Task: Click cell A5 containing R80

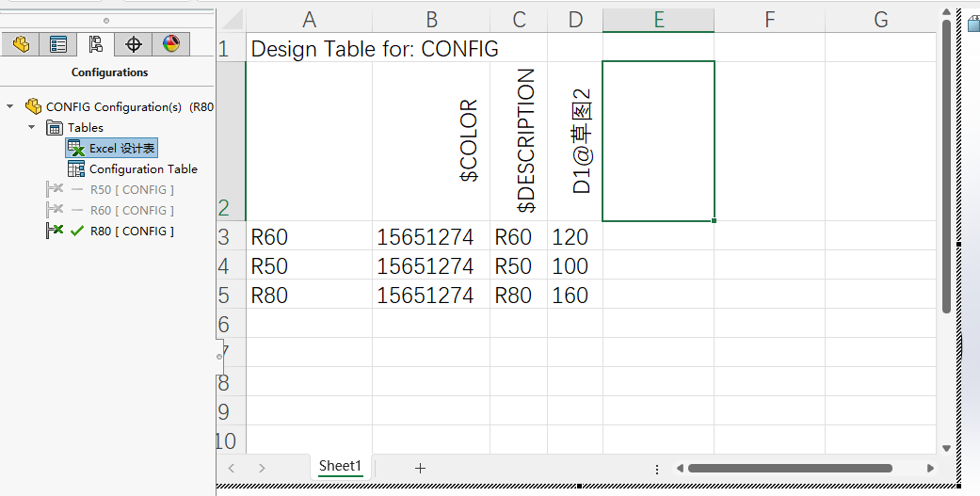Action: pos(310,295)
